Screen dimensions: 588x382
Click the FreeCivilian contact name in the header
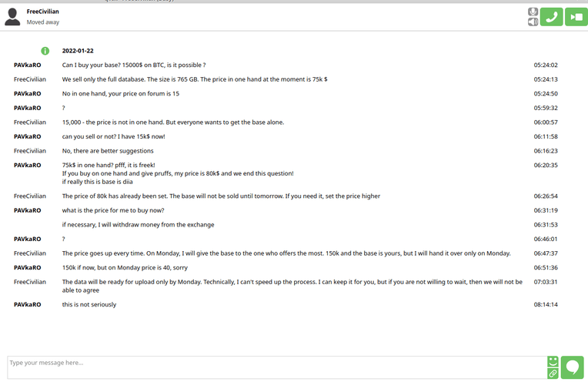(x=43, y=12)
